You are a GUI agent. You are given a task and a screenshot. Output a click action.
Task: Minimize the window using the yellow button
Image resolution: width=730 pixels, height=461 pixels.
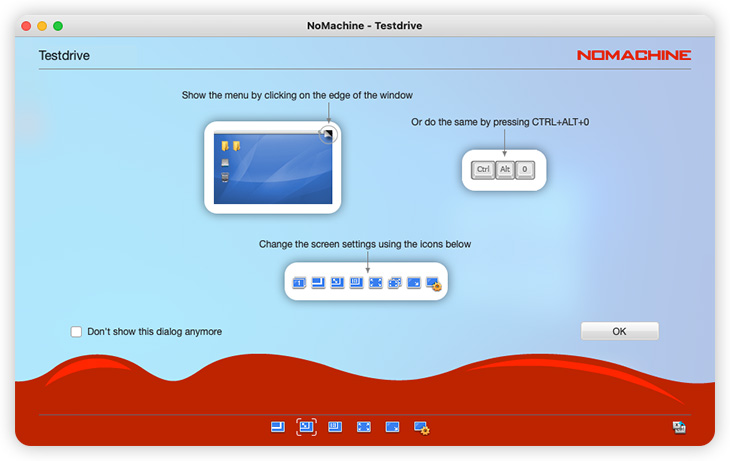(x=42, y=25)
